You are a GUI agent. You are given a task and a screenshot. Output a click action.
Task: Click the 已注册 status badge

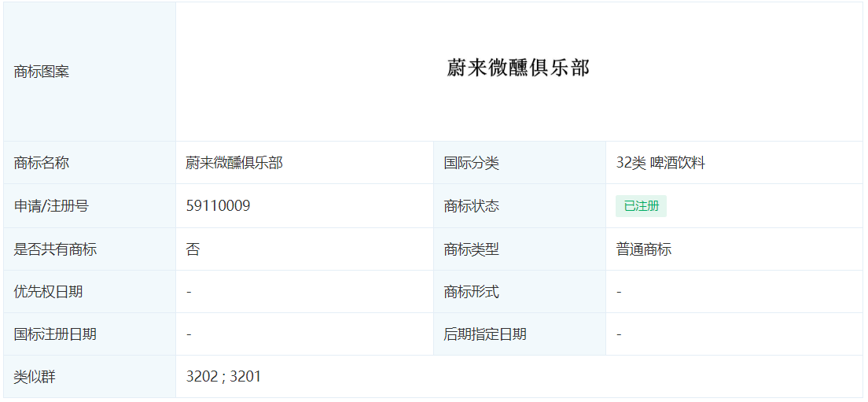click(641, 206)
